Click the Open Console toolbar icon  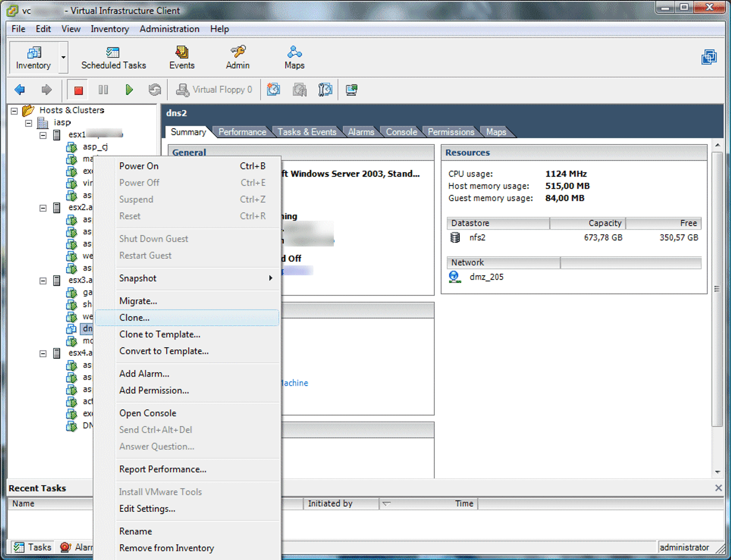coord(351,89)
